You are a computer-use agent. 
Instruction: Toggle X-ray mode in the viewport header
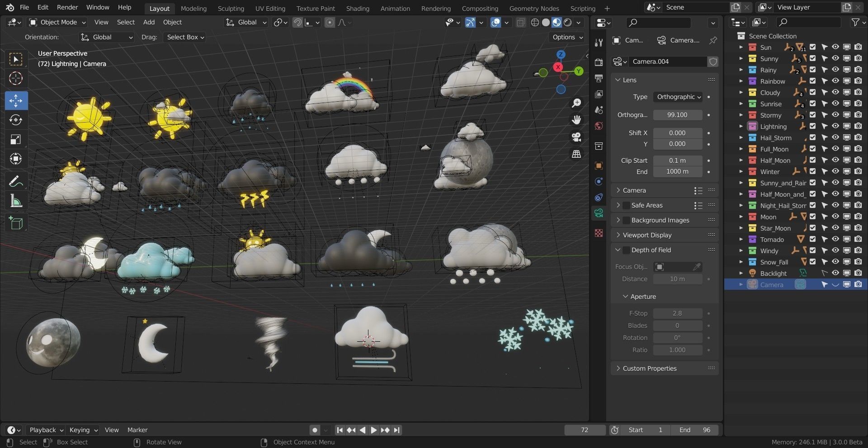coord(521,23)
